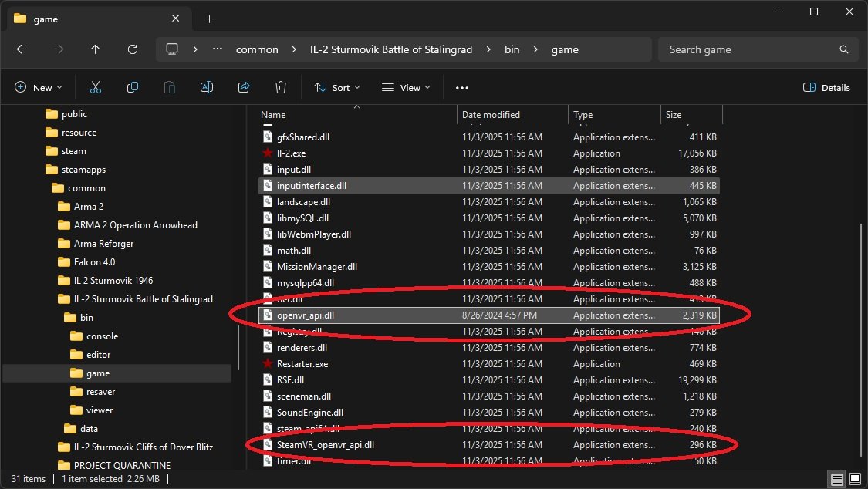Add a new tab
This screenshot has height=489, width=868.
(209, 19)
